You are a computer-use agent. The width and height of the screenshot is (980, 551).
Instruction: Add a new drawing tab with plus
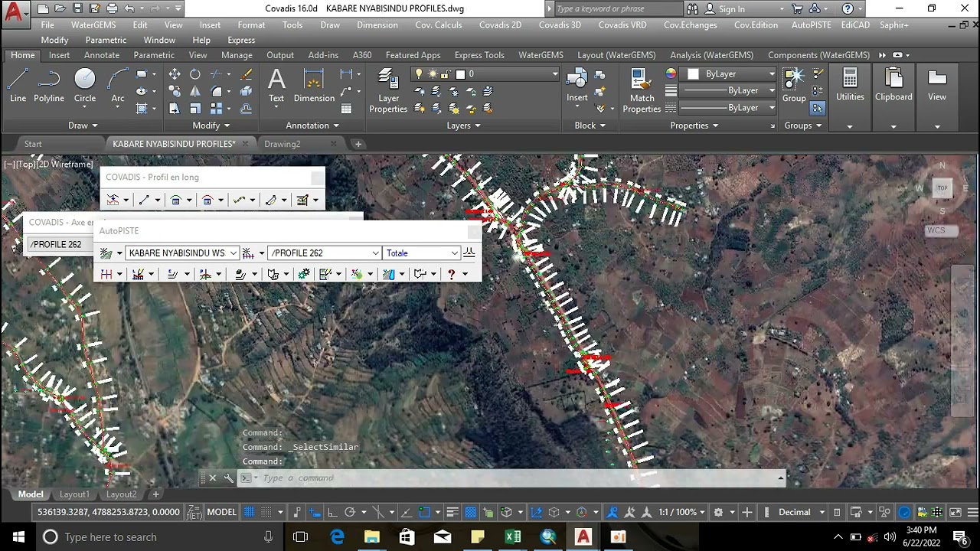click(x=358, y=144)
